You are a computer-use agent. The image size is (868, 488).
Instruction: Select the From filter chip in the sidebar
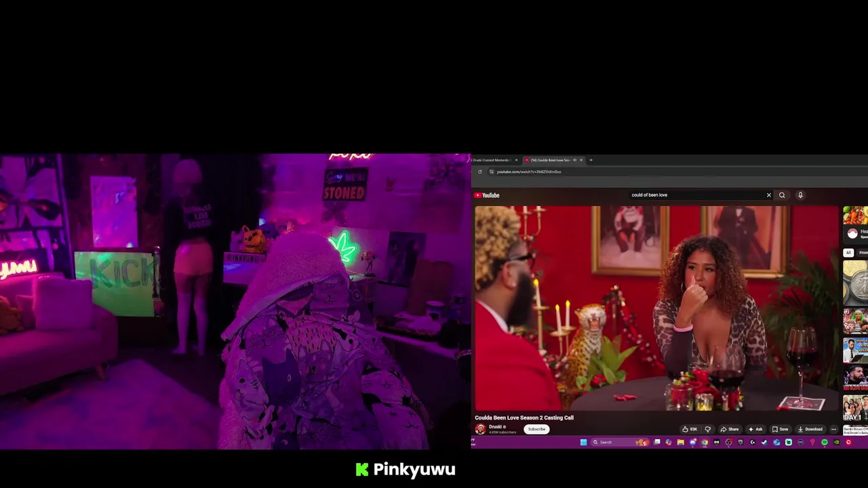pyautogui.click(x=863, y=253)
